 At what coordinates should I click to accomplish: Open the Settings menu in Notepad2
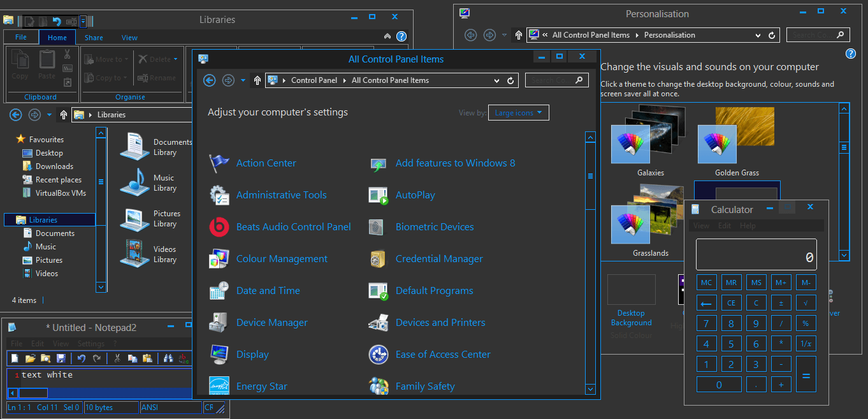[90, 344]
